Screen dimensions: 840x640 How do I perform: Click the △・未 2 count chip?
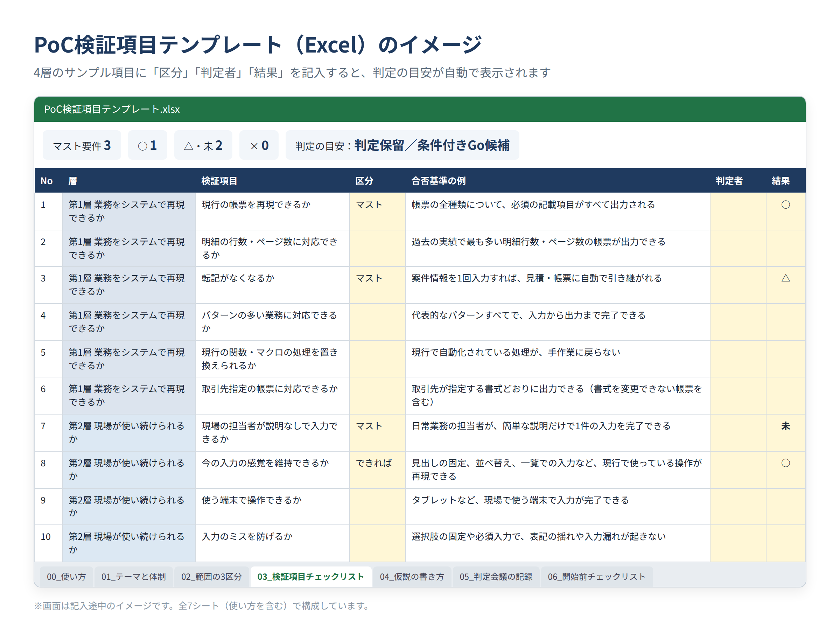203,145
